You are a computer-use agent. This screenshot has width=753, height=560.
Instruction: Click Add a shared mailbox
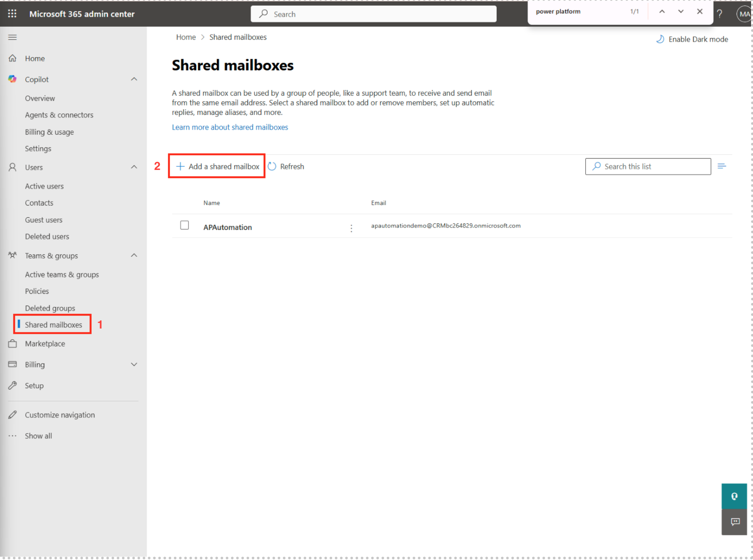point(217,167)
